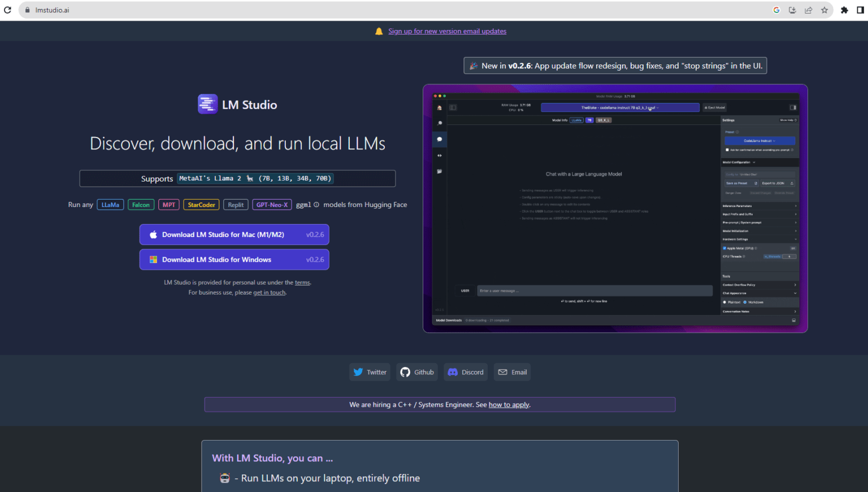
Task: Click the search magnifier icon in the sidebar
Action: tap(440, 123)
